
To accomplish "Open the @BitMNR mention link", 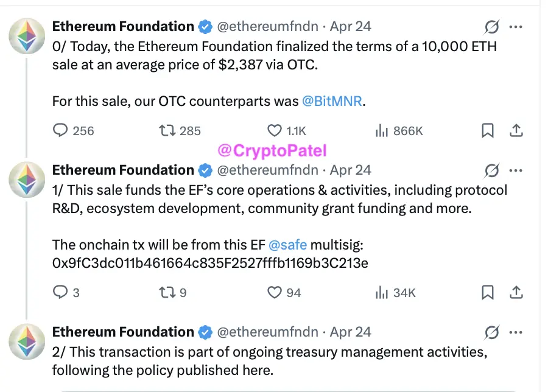I will pos(332,101).
